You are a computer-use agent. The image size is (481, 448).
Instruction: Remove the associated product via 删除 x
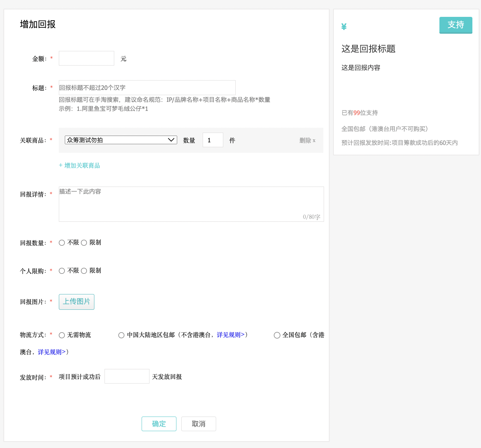(x=307, y=140)
